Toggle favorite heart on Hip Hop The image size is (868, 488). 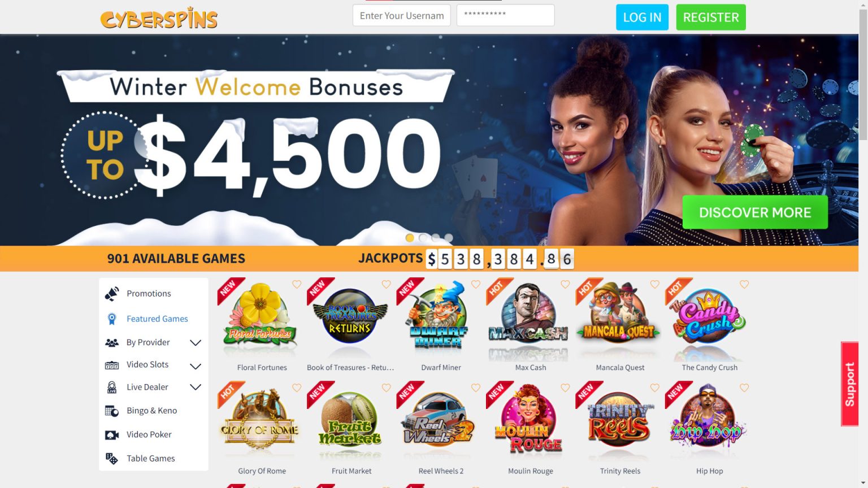(x=744, y=388)
